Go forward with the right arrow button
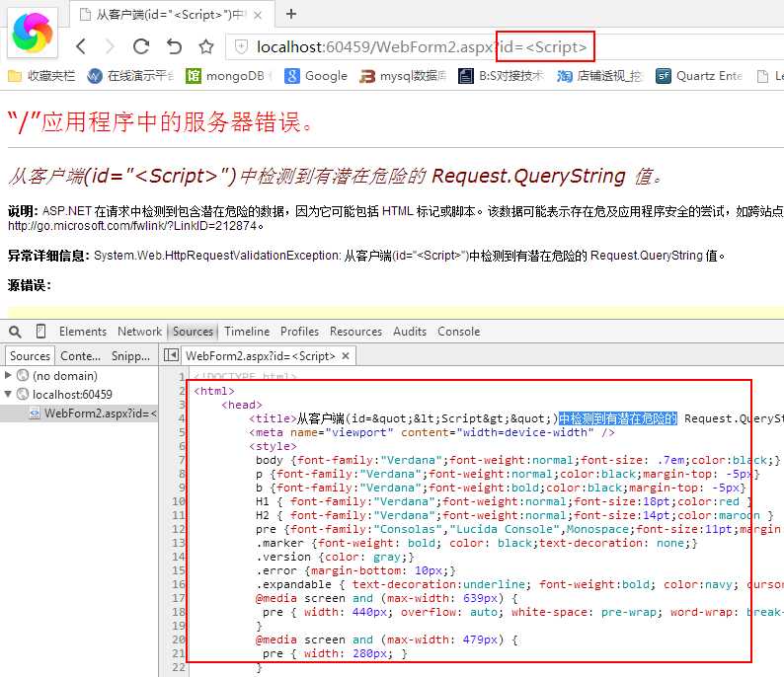Screen dimensions: 784x677 [110, 46]
